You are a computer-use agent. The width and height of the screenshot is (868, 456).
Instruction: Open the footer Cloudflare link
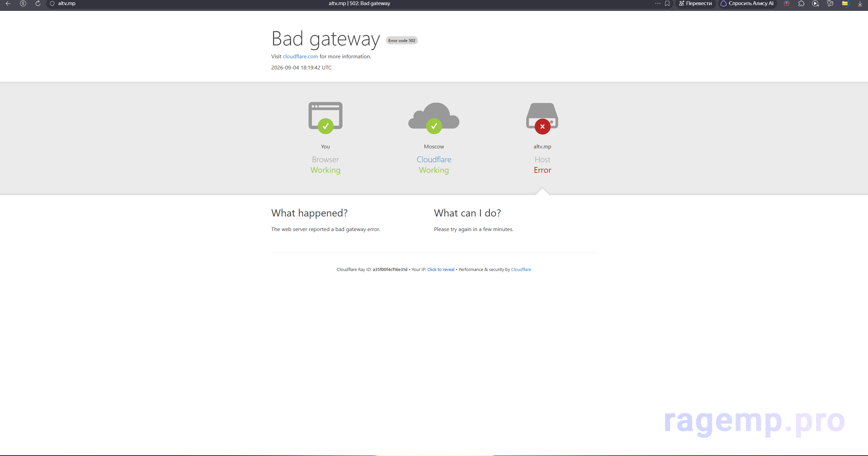[521, 270]
